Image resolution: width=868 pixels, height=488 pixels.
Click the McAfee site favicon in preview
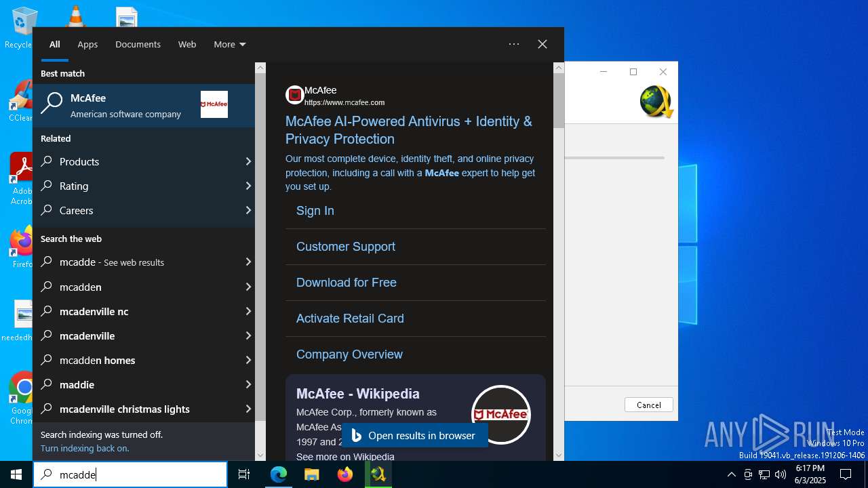tap(294, 95)
